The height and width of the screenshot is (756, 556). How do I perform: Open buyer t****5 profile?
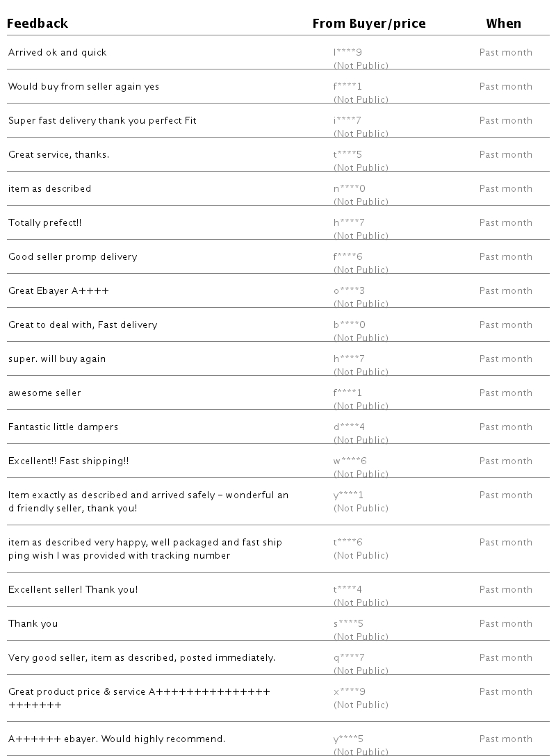347,155
